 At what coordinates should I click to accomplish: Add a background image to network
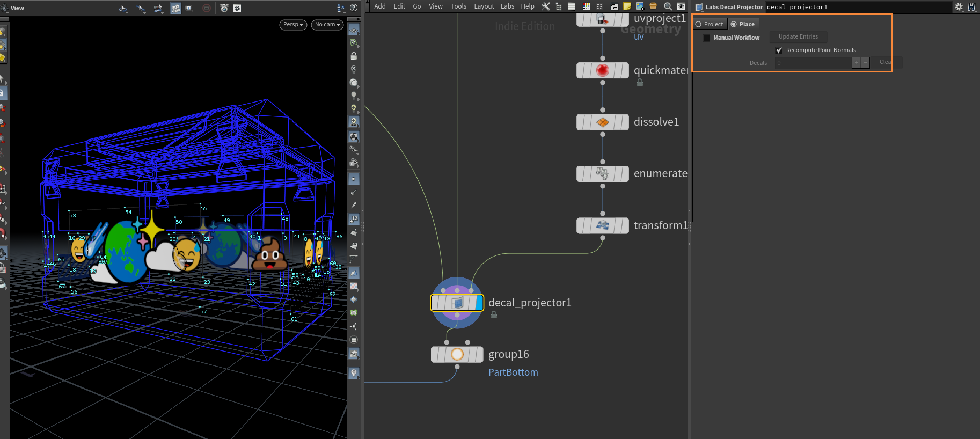[640, 6]
